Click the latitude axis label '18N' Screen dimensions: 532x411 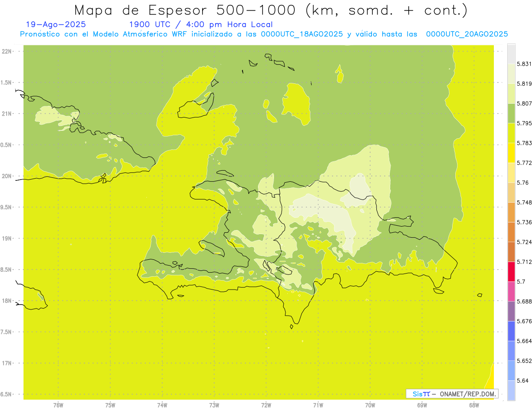point(7,301)
